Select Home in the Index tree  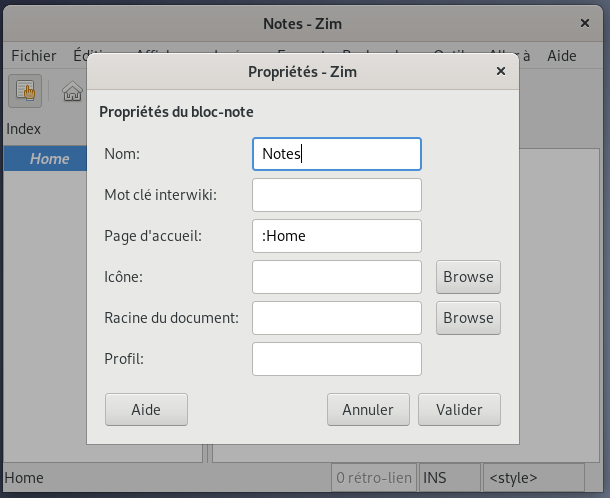(49, 159)
